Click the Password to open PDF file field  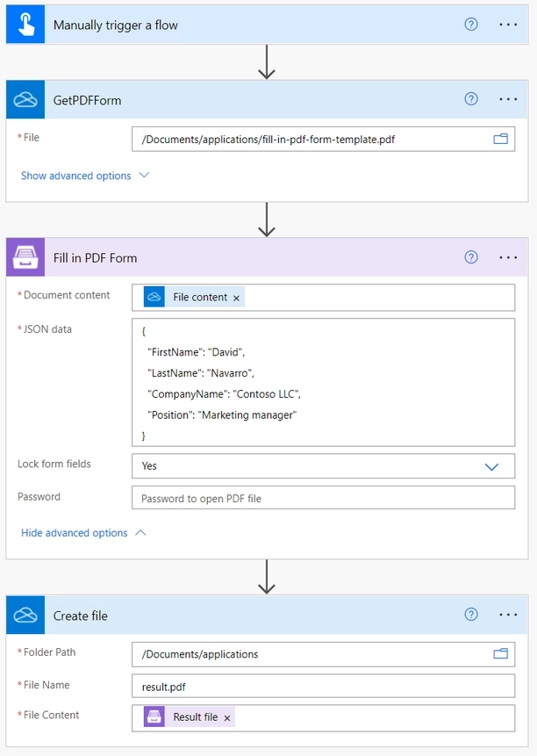click(325, 497)
